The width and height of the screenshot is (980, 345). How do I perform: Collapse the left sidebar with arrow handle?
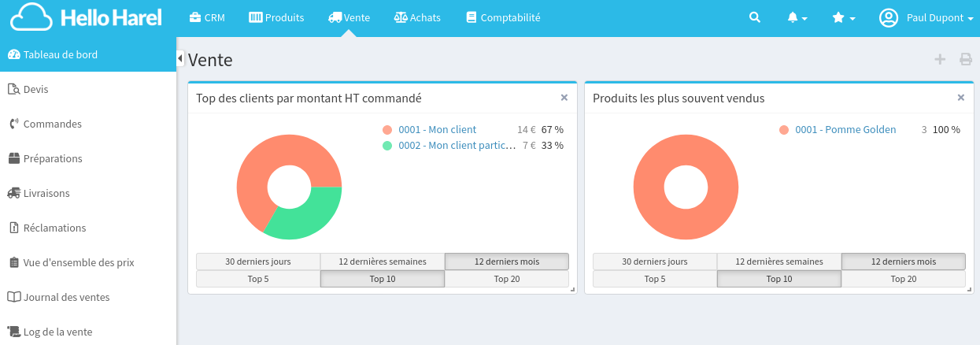(x=180, y=58)
